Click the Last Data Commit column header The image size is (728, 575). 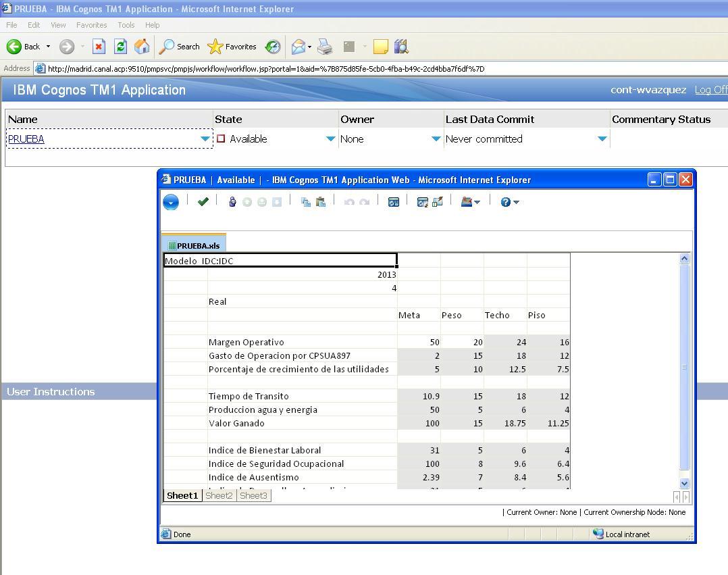[x=527, y=119]
